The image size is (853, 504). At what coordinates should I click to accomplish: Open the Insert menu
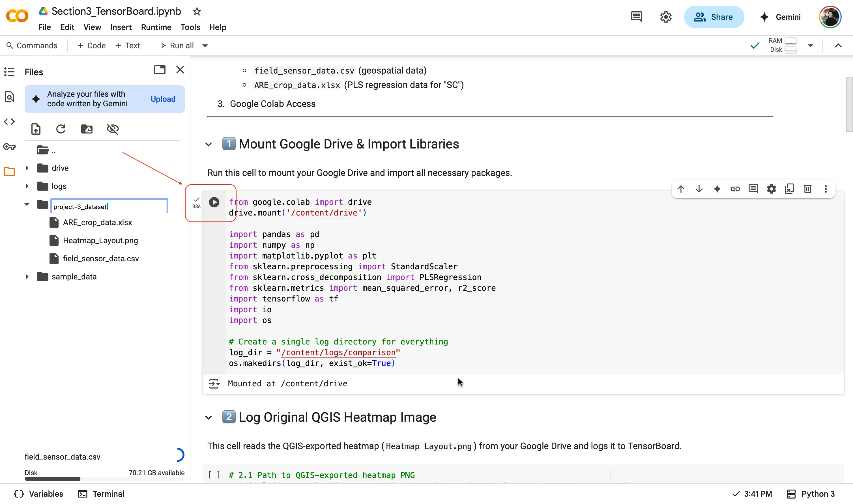pyautogui.click(x=121, y=27)
